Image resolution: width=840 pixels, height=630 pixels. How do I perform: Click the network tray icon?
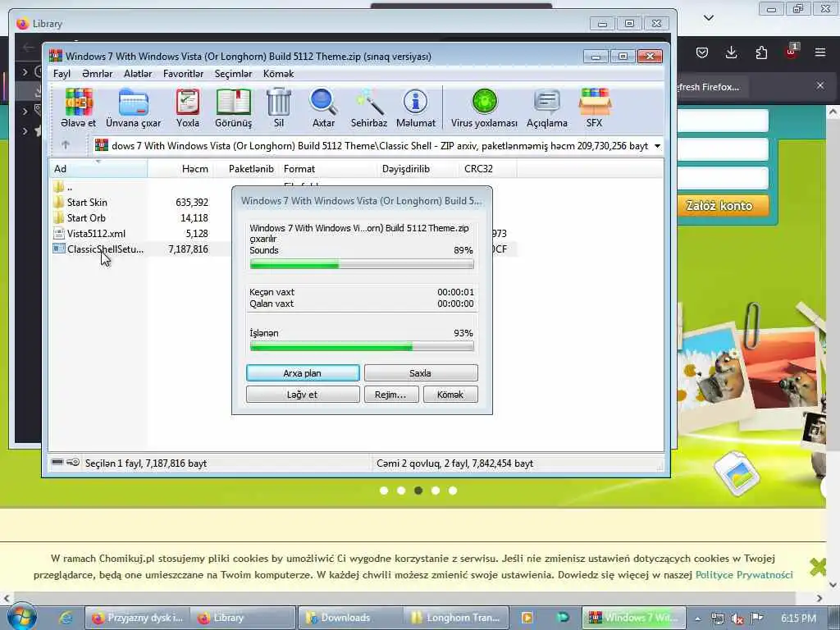pos(718,619)
